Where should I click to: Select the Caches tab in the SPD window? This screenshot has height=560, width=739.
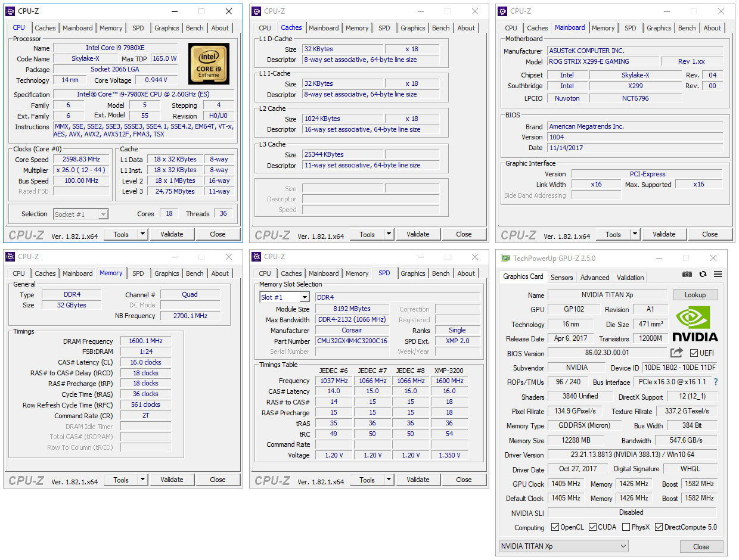click(x=291, y=273)
